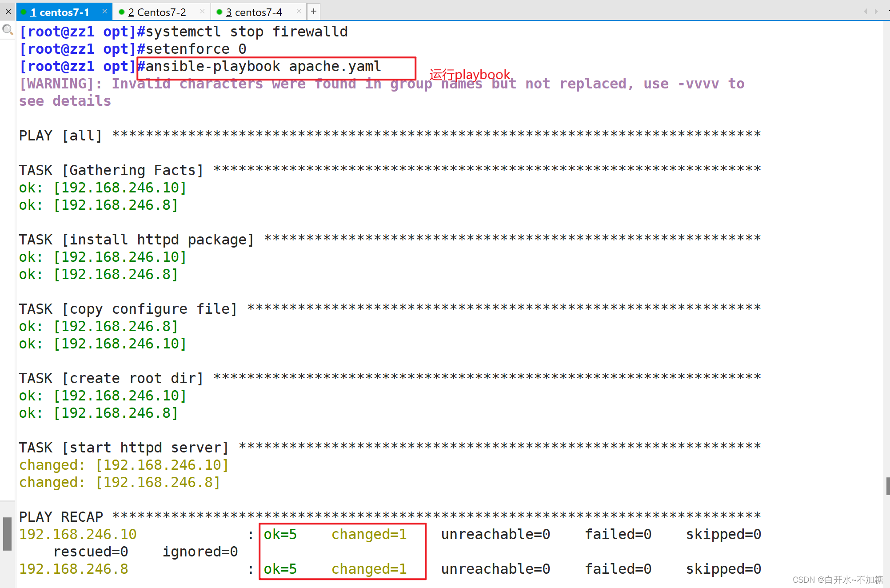
Task: Close the centos7-1 session tab
Action: pyautogui.click(x=104, y=11)
